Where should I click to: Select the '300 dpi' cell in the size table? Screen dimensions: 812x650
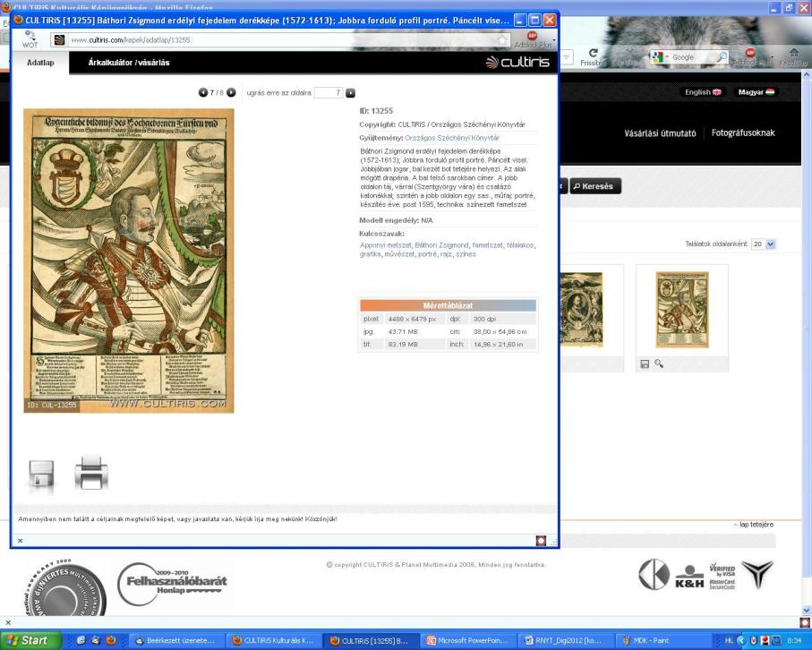[x=502, y=320]
